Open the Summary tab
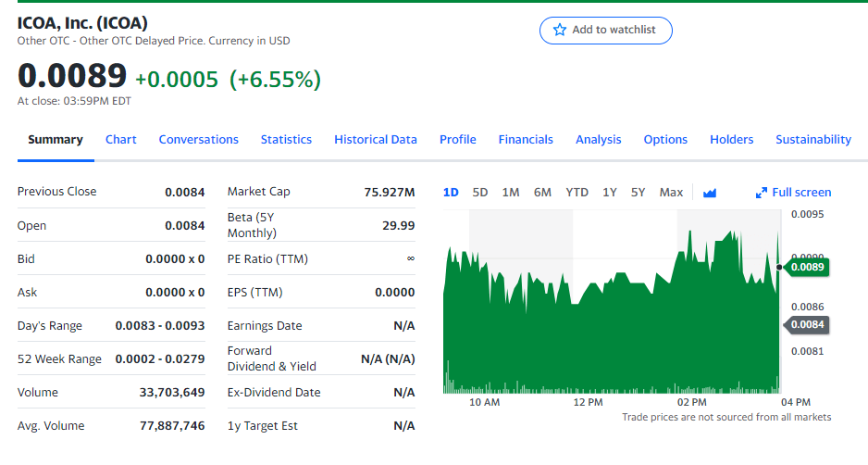Image resolution: width=868 pixels, height=465 pixels. click(56, 140)
